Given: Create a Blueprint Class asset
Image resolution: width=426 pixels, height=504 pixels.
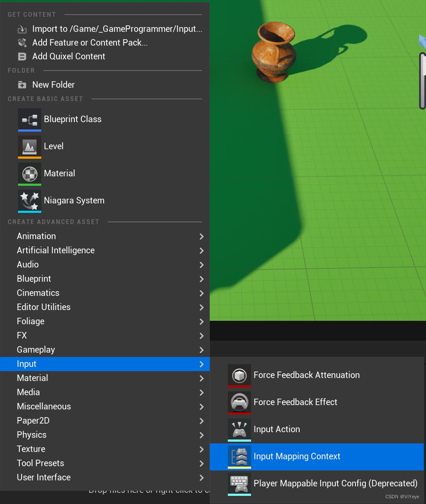Looking at the screenshot, I should point(105,120).
